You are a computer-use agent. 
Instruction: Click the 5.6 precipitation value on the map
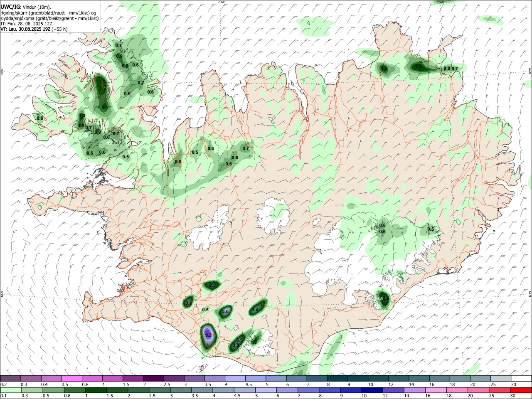226,311
